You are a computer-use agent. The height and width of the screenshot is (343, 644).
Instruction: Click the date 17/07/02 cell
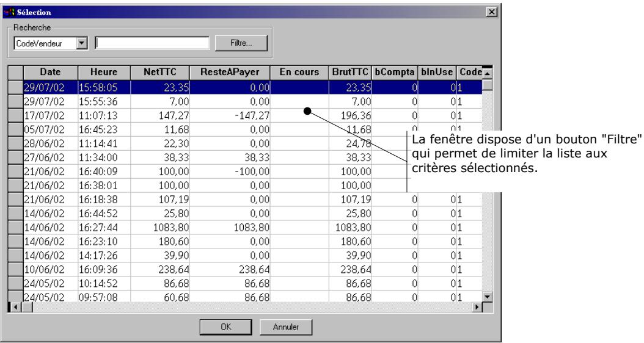click(x=51, y=115)
